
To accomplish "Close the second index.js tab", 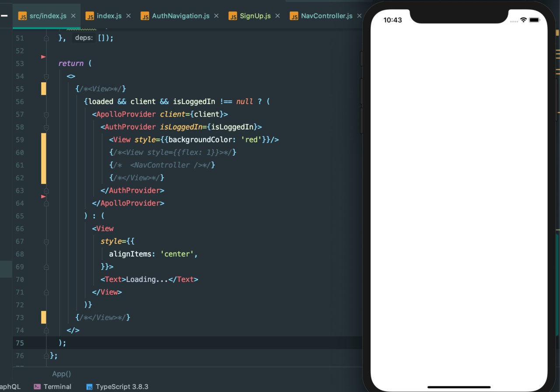I will tap(128, 16).
